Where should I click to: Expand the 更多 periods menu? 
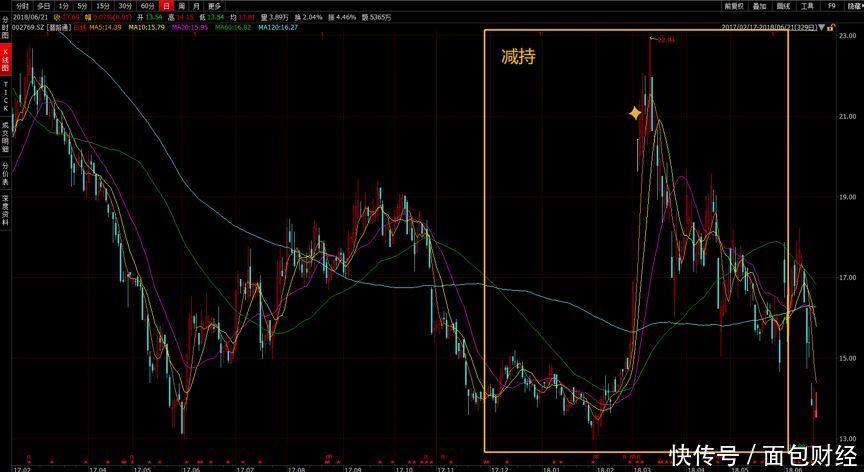[214, 6]
